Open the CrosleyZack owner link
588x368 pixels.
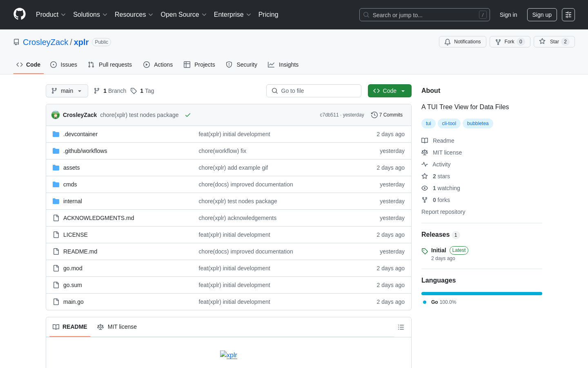pyautogui.click(x=46, y=42)
